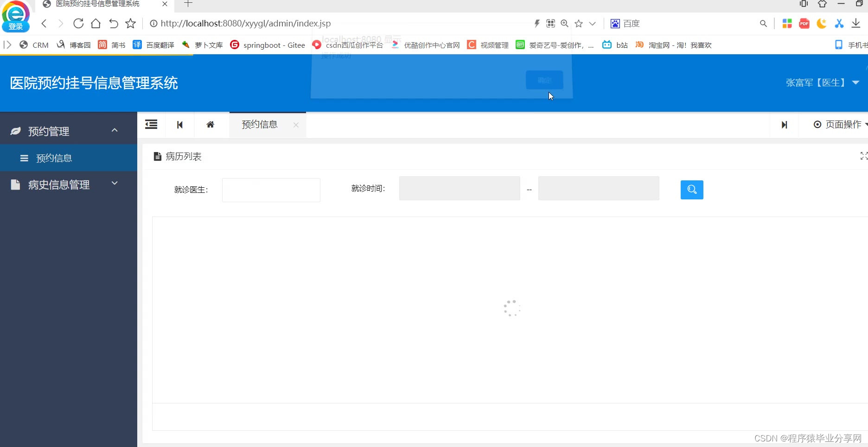Click the zoom magnifier icon in address bar
Viewport: 868px width, 447px height.
coord(564,23)
